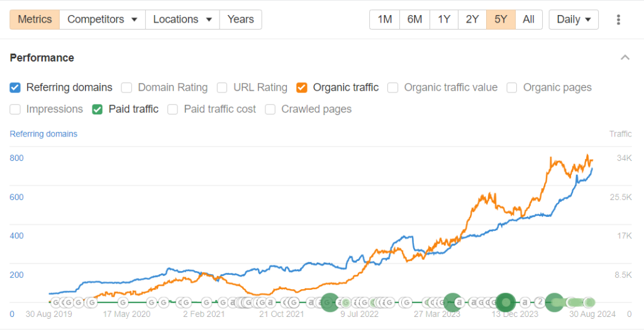Open the Daily granularity dropdown
This screenshot has height=332, width=644.
574,19
